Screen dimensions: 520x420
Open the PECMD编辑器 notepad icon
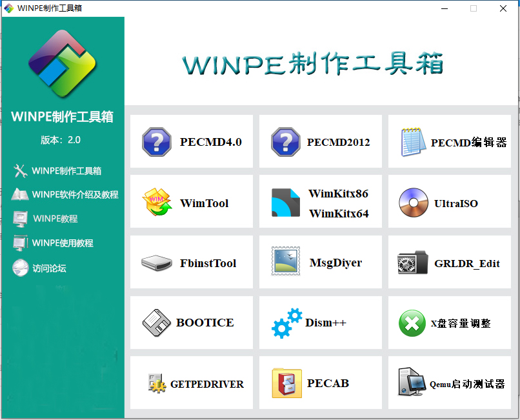tap(413, 142)
